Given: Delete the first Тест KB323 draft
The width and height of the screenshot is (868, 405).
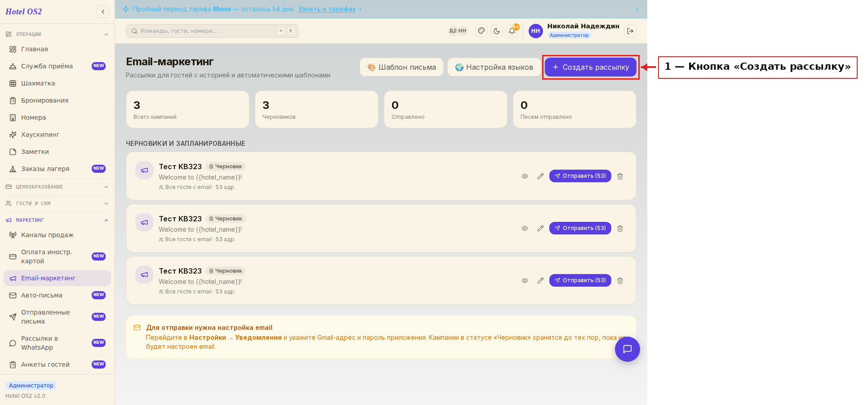Looking at the screenshot, I should pos(620,176).
